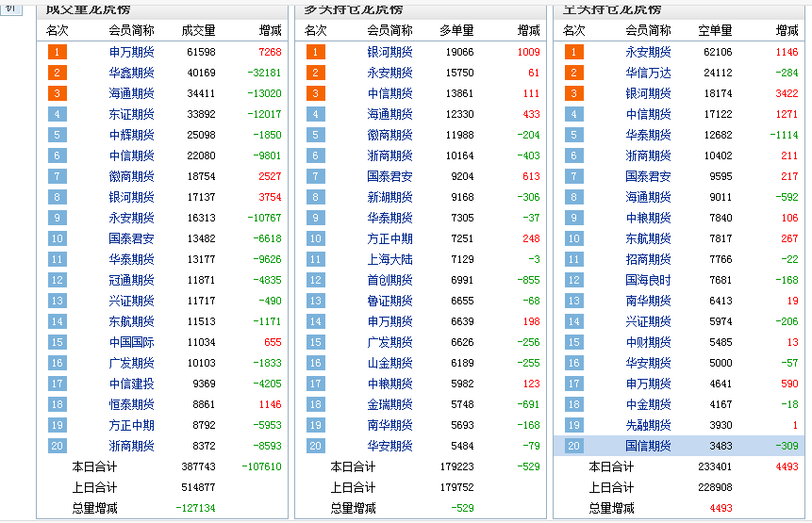This screenshot has height=523, width=812.
Task: Open 首创期货 member link
Action: pos(389,280)
